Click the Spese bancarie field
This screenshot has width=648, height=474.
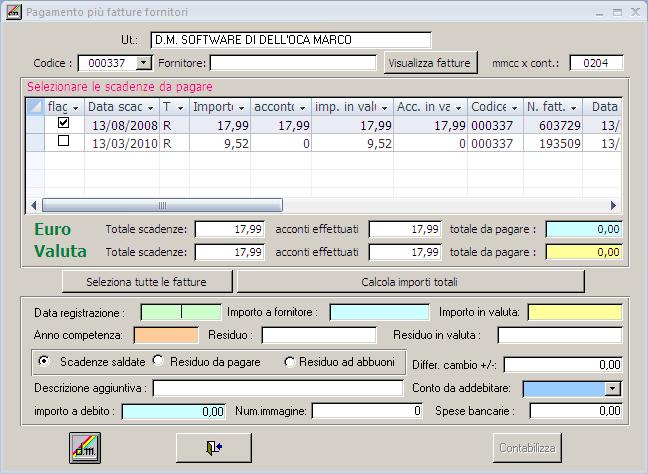(576, 411)
